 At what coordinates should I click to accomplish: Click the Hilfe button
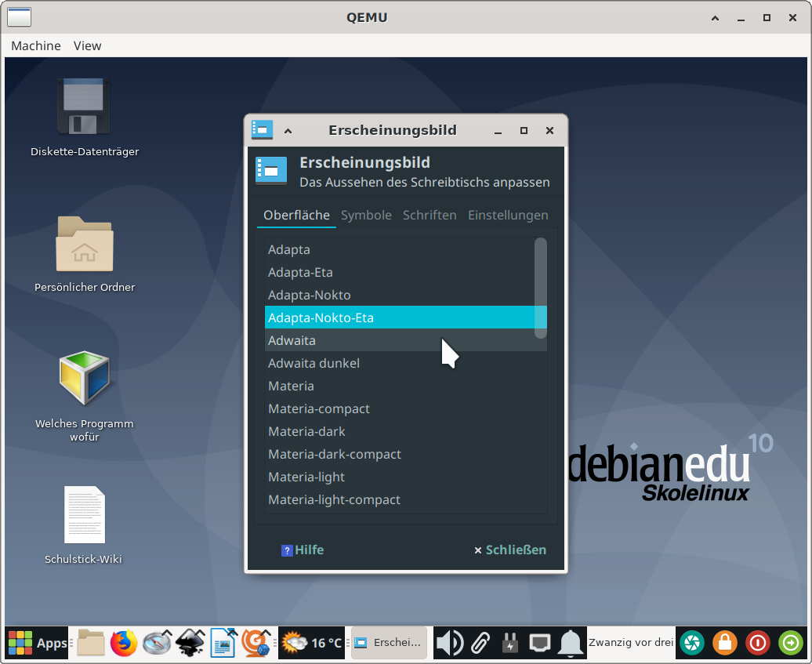(x=303, y=550)
